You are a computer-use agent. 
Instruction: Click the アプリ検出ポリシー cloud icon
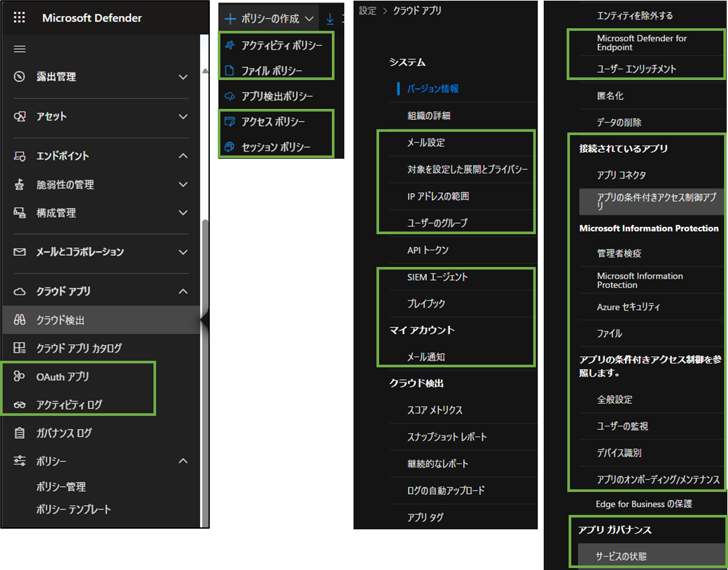230,96
